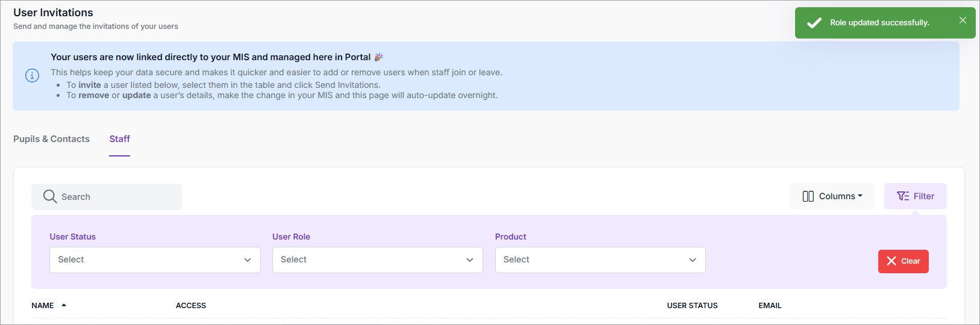
Task: Click the caret next to Columns
Action: (860, 196)
